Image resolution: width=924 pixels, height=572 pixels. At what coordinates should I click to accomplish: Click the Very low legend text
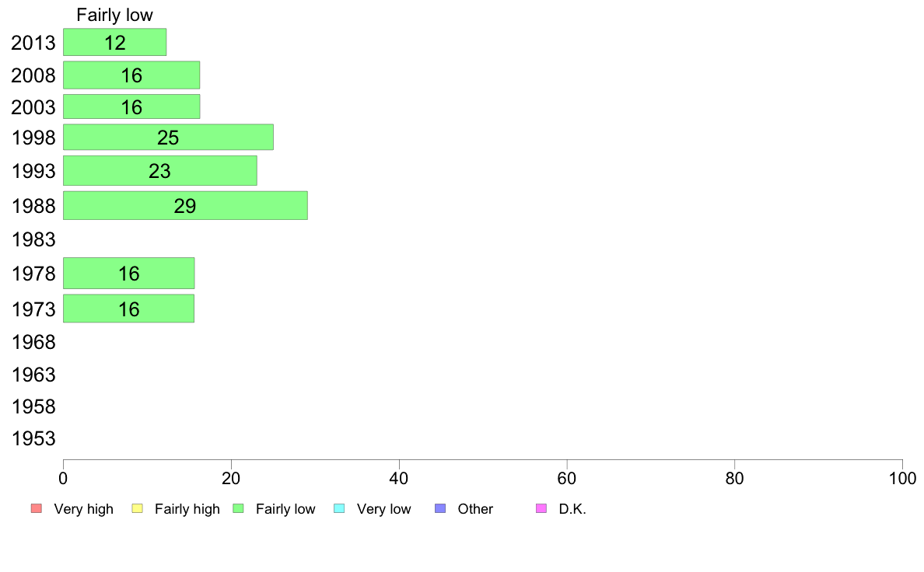[383, 509]
